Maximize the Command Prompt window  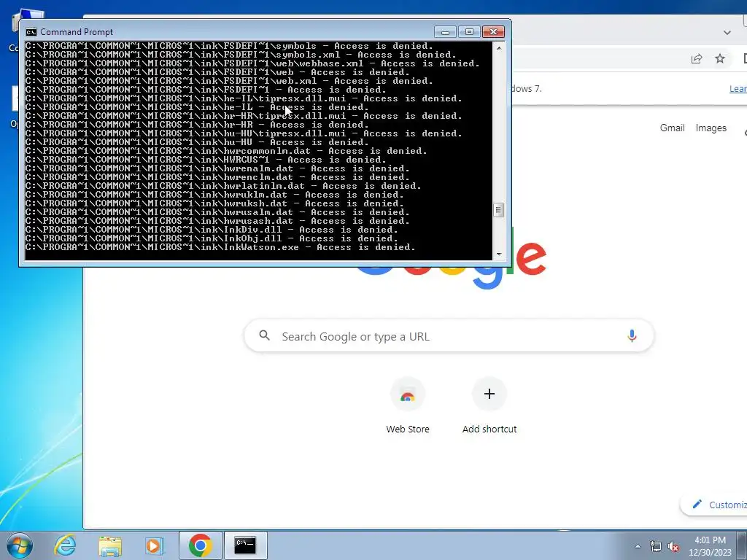click(469, 32)
